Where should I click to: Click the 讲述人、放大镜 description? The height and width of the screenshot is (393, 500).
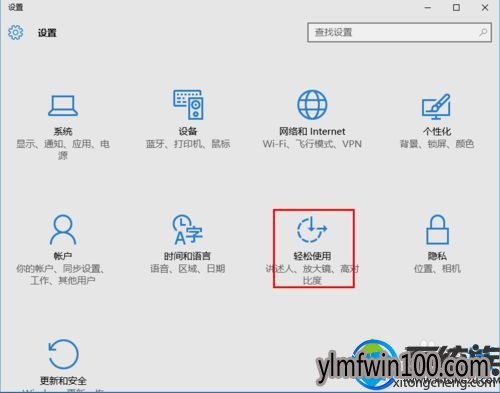pos(312,274)
